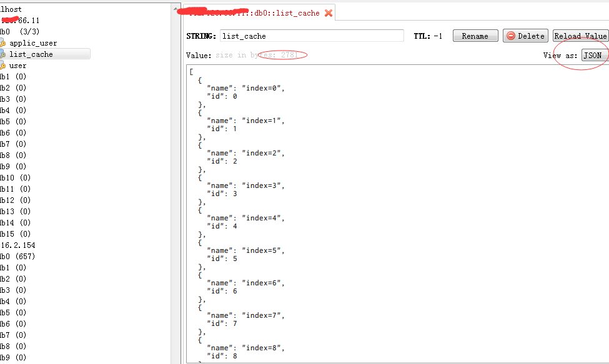Click the line "name": "index=4"
Image resolution: width=609 pixels, height=364 pixels.
(246, 218)
